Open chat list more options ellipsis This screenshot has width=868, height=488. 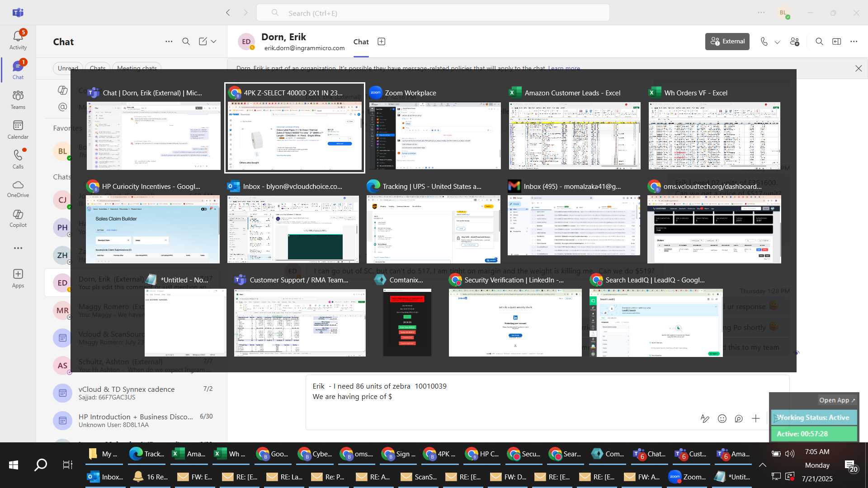pyautogui.click(x=169, y=42)
